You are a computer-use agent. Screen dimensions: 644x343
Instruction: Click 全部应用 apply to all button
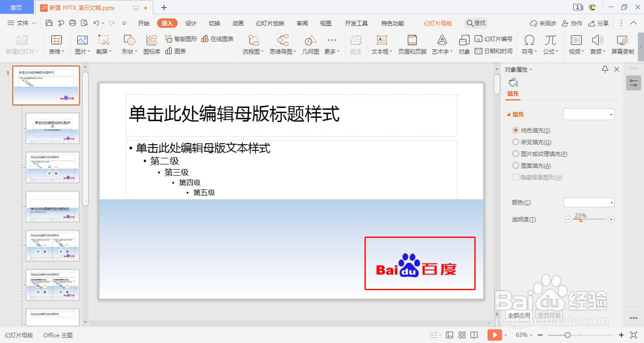pos(519,315)
